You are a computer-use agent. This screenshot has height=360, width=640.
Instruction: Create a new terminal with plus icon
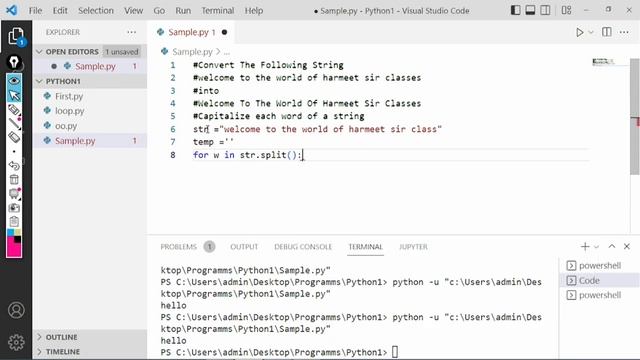click(x=585, y=247)
